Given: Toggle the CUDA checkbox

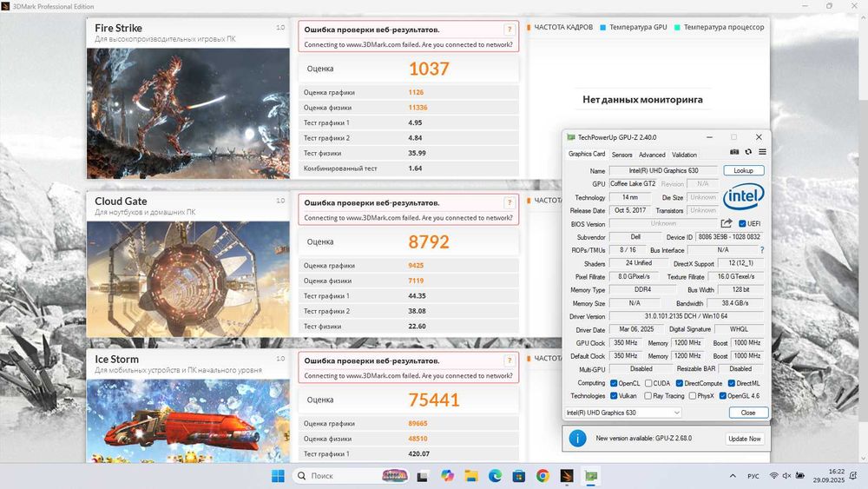Looking at the screenshot, I should tap(648, 383).
